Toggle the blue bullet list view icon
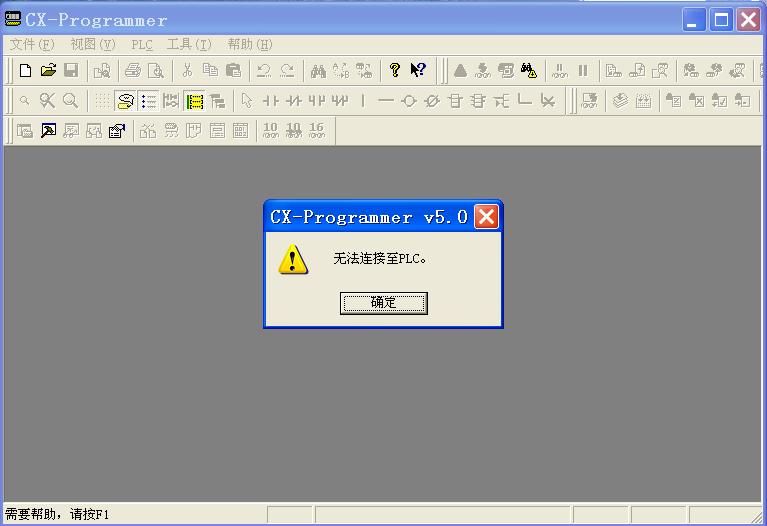The image size is (767, 526). pyautogui.click(x=148, y=101)
